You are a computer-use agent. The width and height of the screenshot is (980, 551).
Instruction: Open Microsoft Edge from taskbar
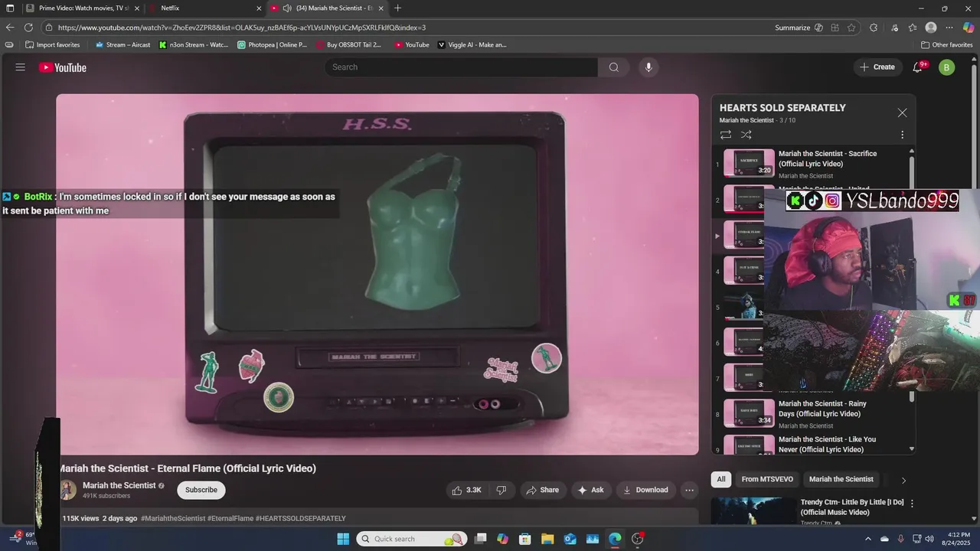coord(615,539)
